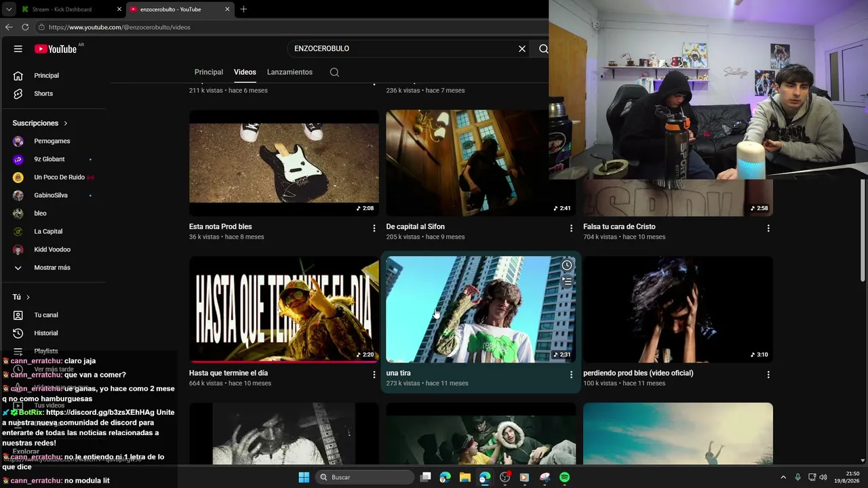The width and height of the screenshot is (868, 488).
Task: Close the Stream - Kick Dashboard tab
Action: 119,9
